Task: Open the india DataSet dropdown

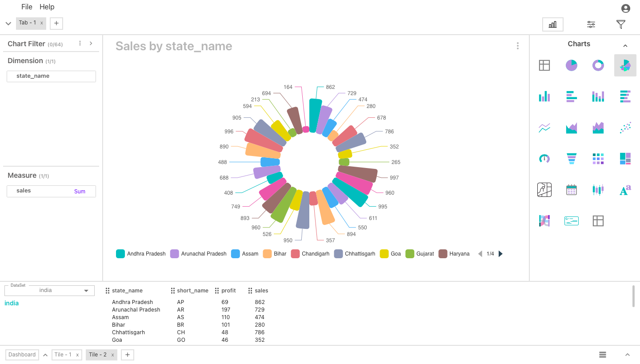Action: pyautogui.click(x=49, y=290)
